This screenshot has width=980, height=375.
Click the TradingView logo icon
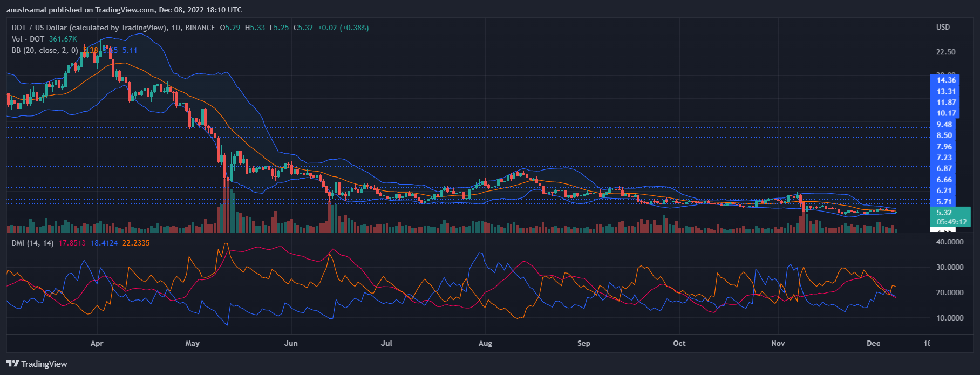pos(13,364)
